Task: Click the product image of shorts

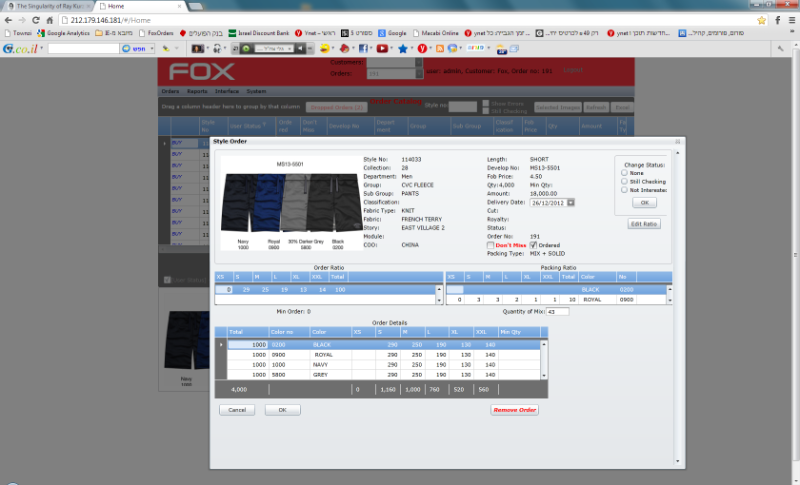Action: (x=291, y=203)
